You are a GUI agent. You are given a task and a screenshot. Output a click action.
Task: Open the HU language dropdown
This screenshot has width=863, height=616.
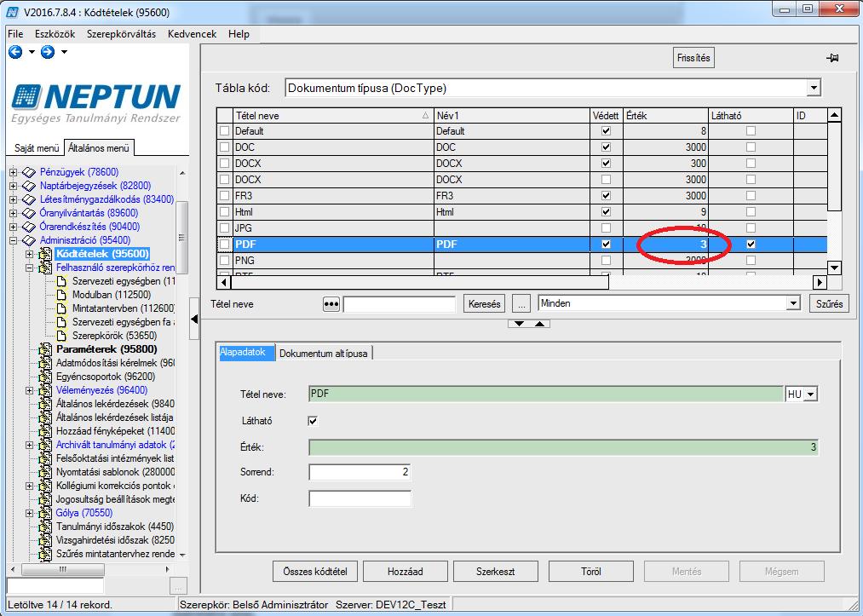coord(811,394)
